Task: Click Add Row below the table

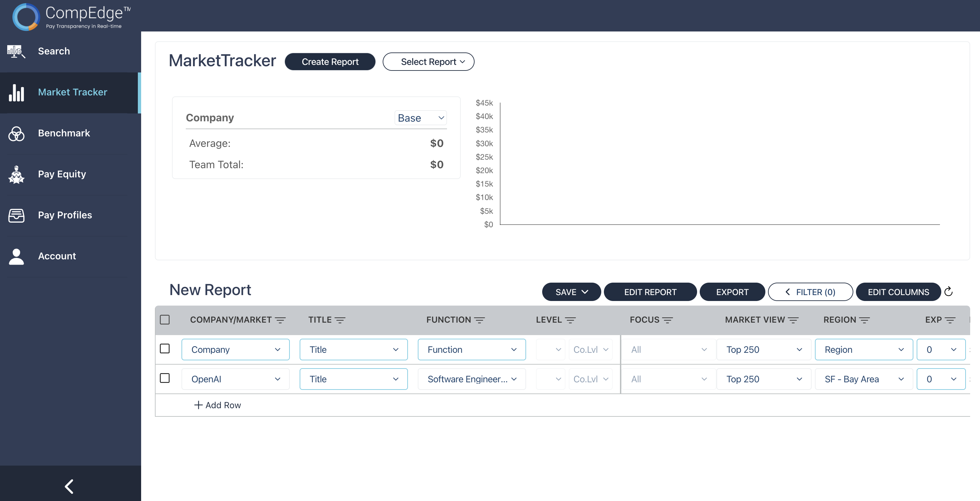Action: click(218, 405)
